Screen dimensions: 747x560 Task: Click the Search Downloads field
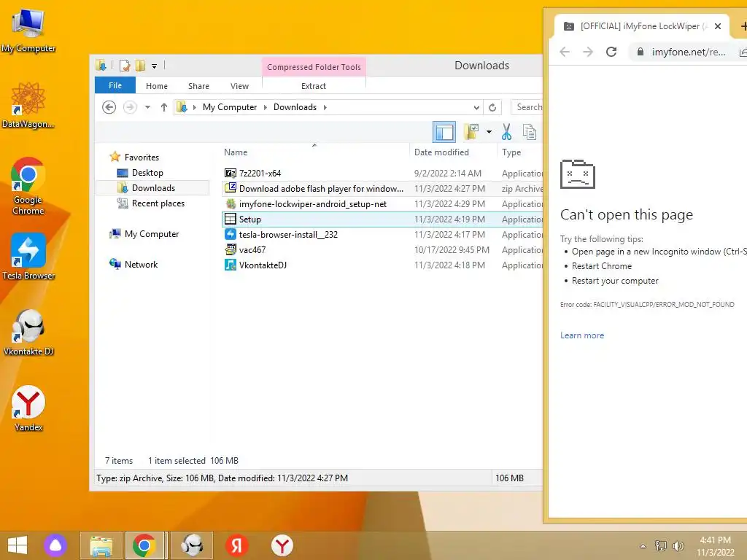[x=527, y=107]
